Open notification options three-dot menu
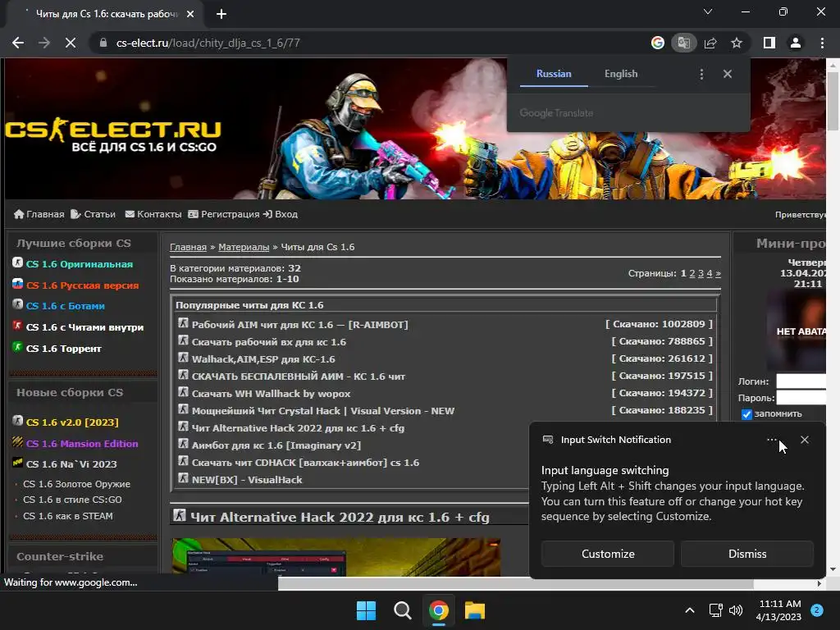The image size is (840, 630). click(x=771, y=440)
